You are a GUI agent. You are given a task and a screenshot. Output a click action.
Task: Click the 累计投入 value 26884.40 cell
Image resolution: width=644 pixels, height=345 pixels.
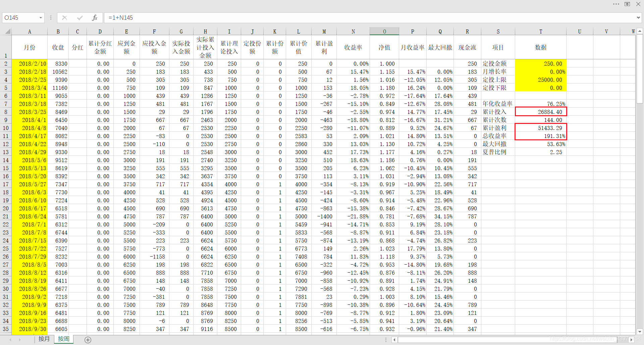tap(541, 112)
